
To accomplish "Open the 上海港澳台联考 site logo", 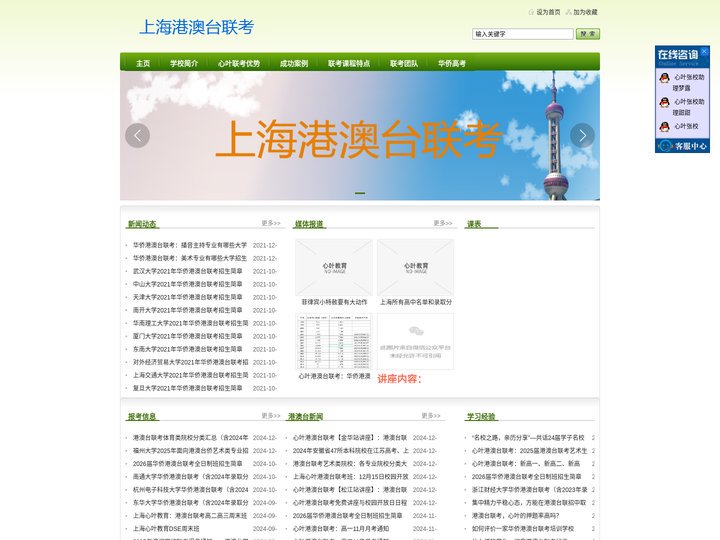I will point(197,27).
